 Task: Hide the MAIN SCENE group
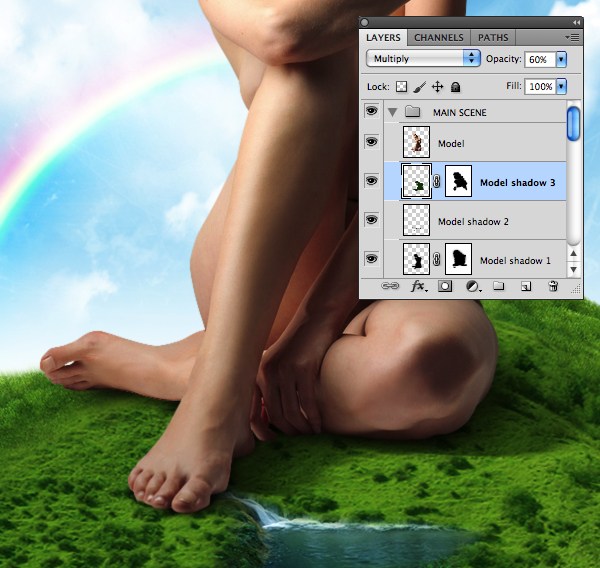371,111
